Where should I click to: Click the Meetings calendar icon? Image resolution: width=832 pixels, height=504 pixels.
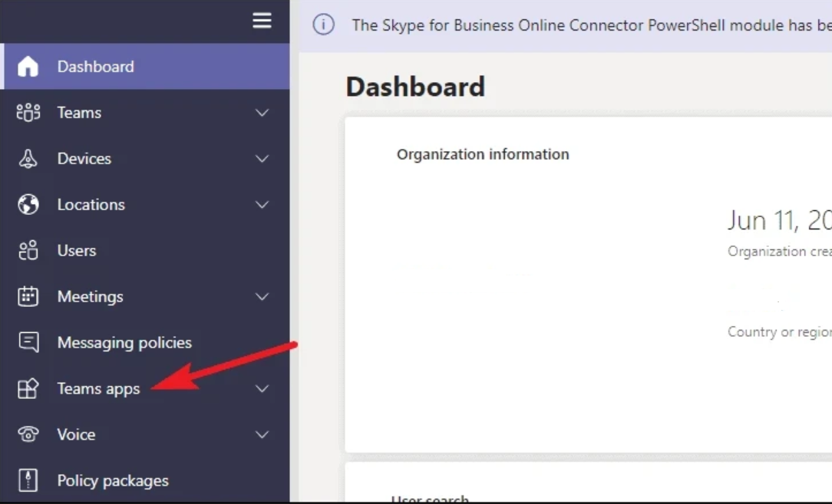tap(28, 297)
